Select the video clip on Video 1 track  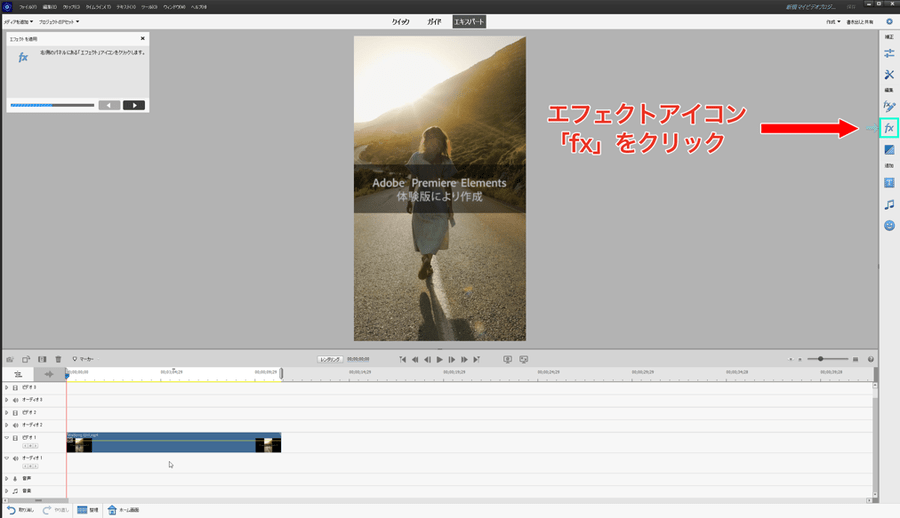click(x=174, y=443)
